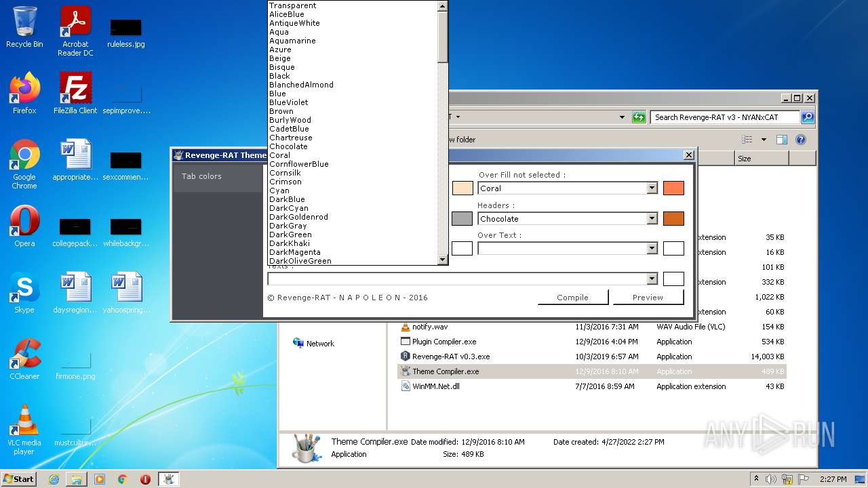Select VLC media player desktop icon
This screenshot has height=488, width=868.
[24, 430]
